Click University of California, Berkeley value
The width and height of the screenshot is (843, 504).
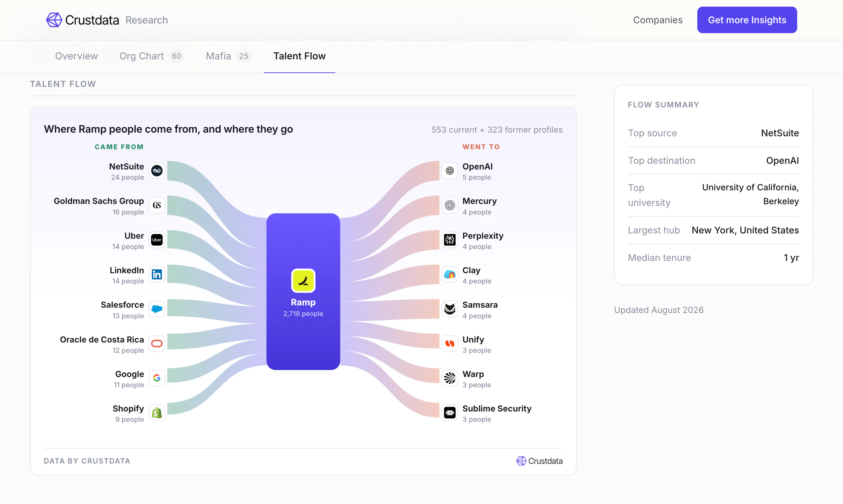click(x=750, y=194)
